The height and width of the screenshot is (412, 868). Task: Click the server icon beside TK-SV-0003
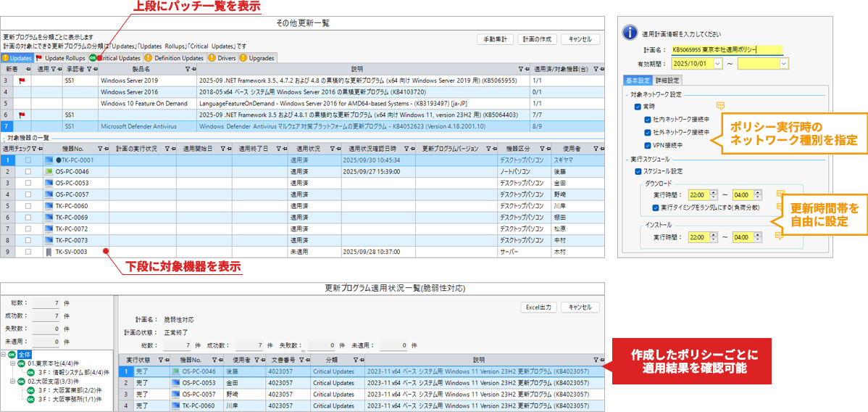click(49, 252)
